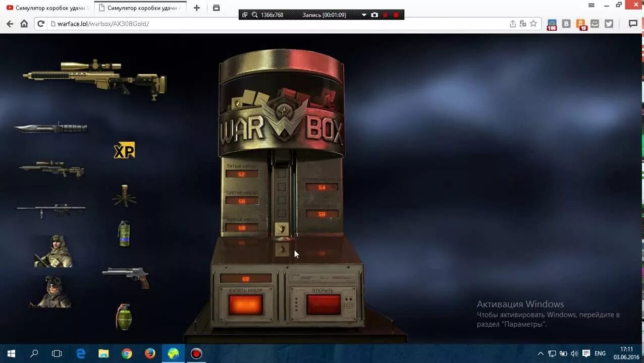The width and height of the screenshot is (644, 363).
Task: Select the landmine prize icon
Action: click(124, 196)
